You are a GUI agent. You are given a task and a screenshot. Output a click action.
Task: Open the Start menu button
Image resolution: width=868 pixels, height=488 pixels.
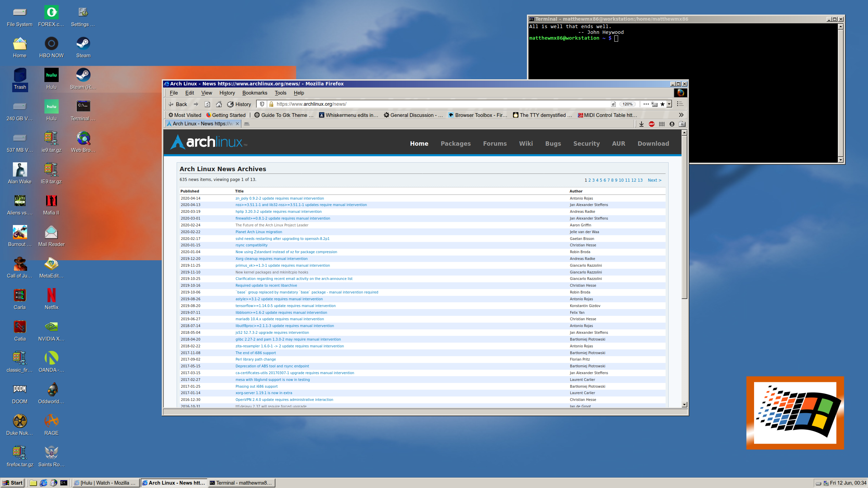tap(13, 483)
